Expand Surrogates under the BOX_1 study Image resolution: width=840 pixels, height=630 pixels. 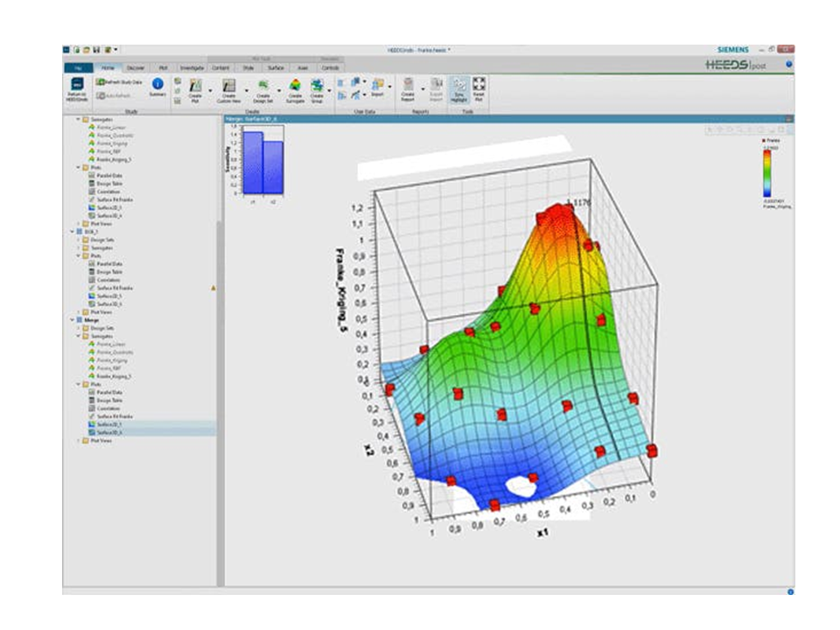78,248
